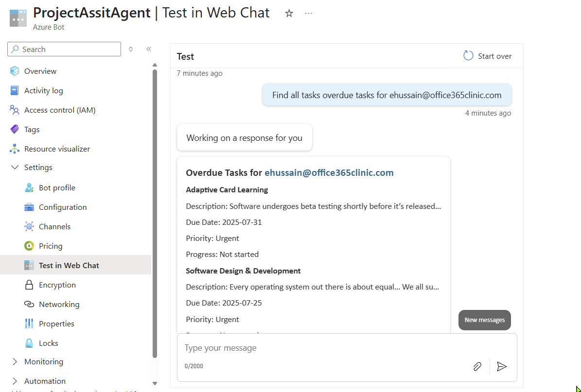Click the Encryption padlock icon
The height and width of the screenshot is (392, 581).
pyautogui.click(x=29, y=285)
